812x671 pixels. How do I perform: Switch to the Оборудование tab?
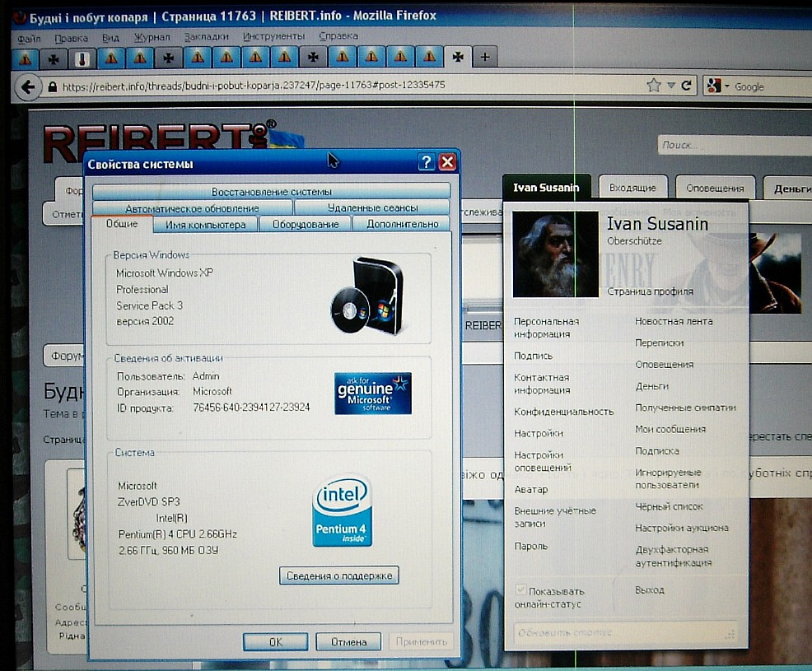point(306,224)
